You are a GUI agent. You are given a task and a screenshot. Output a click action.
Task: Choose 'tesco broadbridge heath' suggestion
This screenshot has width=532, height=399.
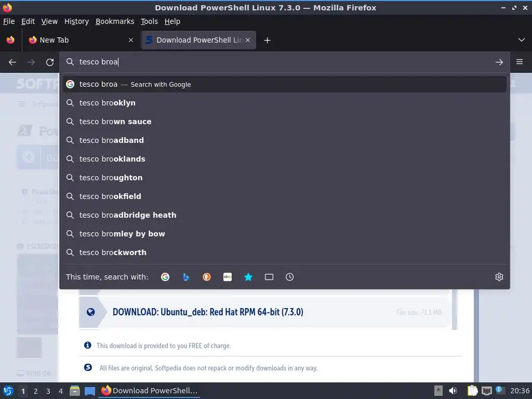pyautogui.click(x=285, y=215)
